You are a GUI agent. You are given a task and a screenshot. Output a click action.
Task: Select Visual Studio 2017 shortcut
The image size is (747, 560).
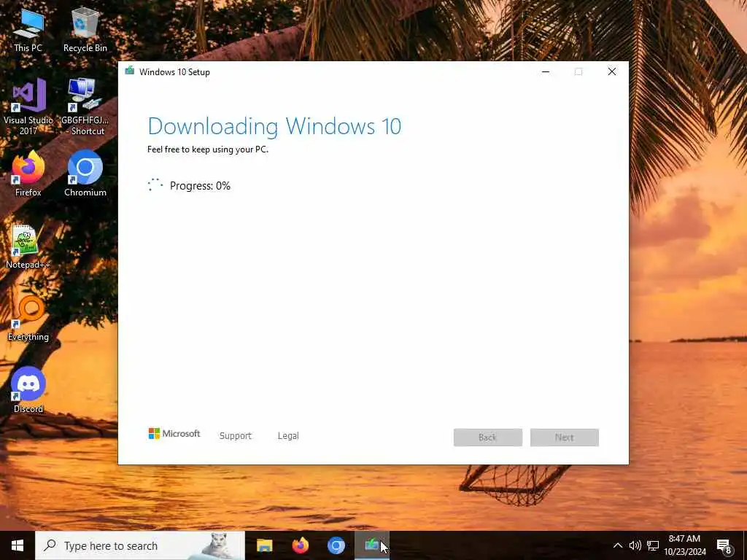[28, 106]
